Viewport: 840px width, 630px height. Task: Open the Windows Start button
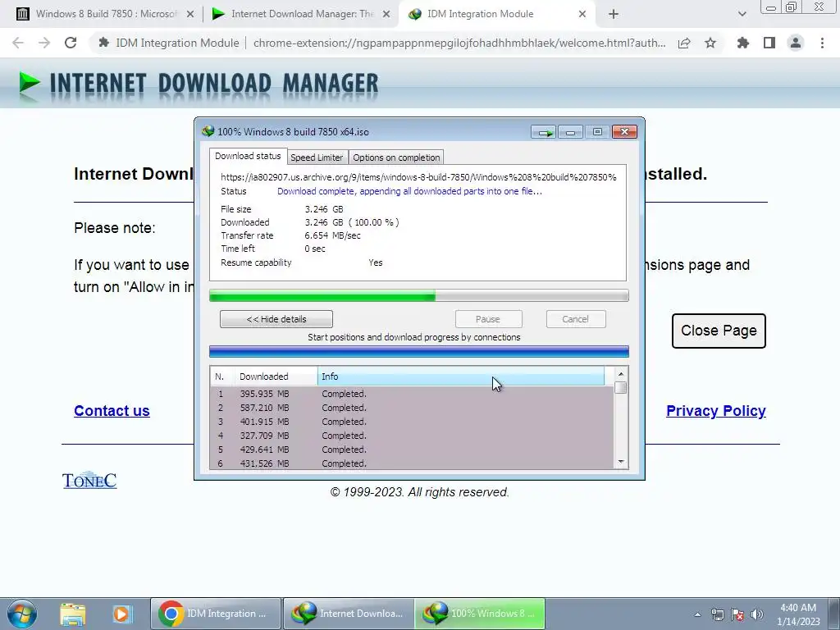(x=22, y=614)
